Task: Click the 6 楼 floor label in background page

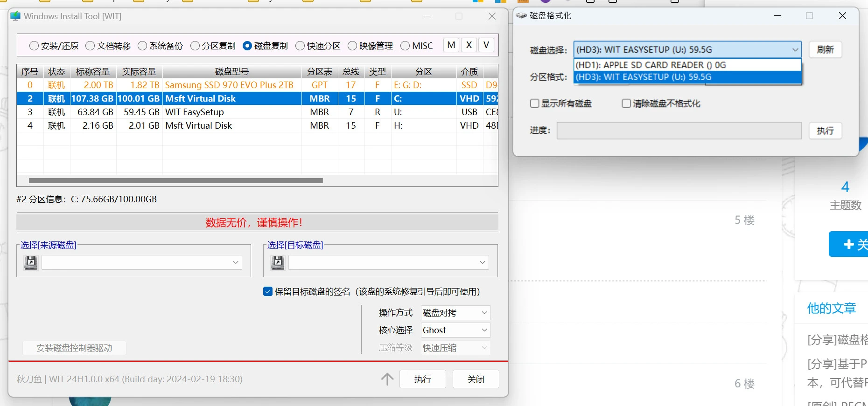Action: click(745, 384)
